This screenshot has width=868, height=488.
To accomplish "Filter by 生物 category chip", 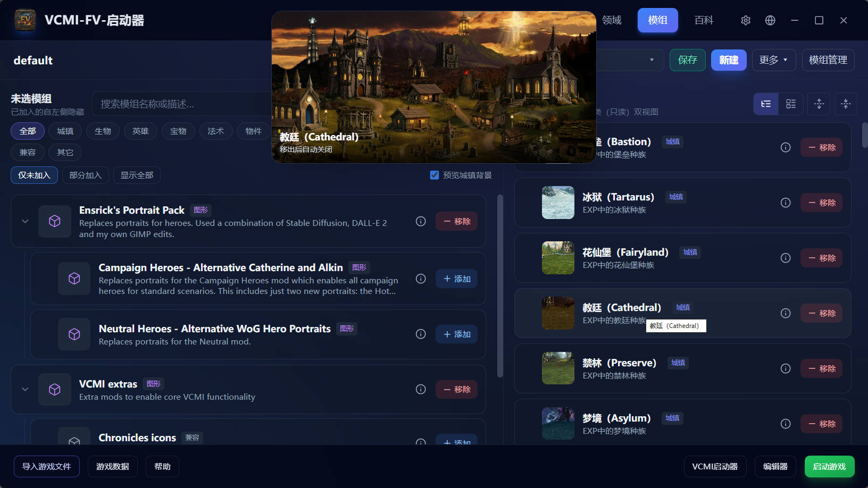I will pos(103,131).
